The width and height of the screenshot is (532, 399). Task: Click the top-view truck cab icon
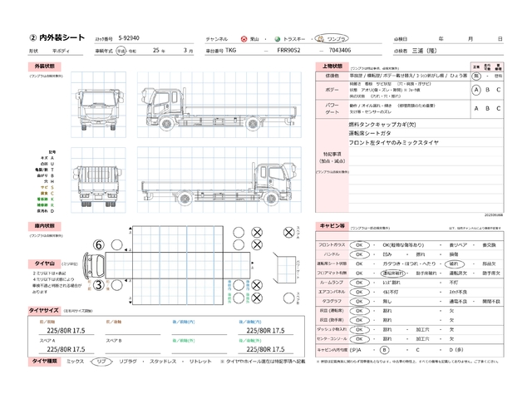tap(93, 266)
